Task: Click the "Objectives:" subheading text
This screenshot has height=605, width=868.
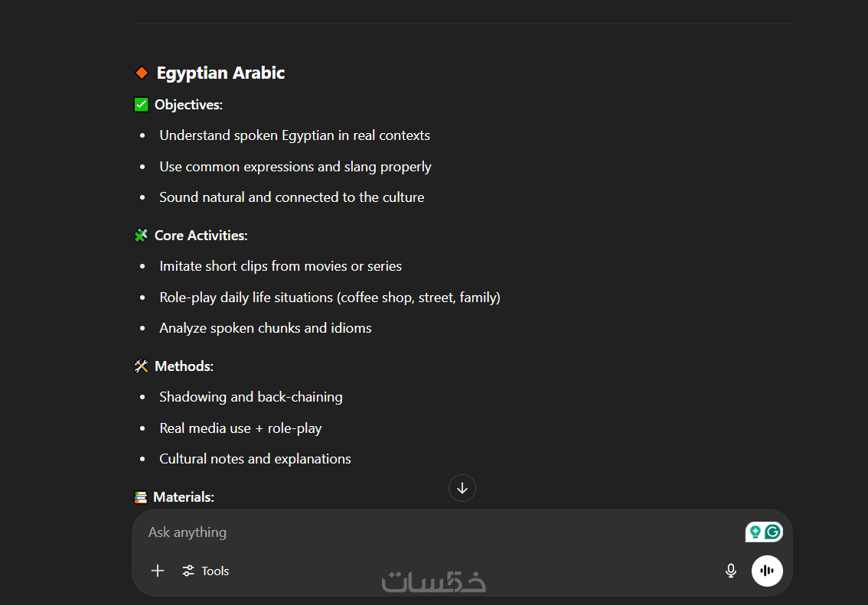Action: pos(188,105)
